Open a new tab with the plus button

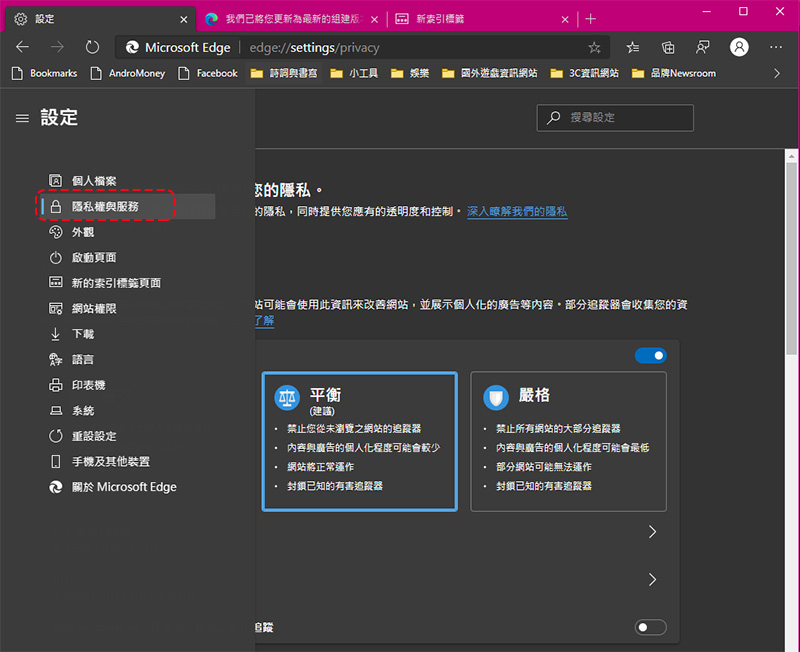591,18
